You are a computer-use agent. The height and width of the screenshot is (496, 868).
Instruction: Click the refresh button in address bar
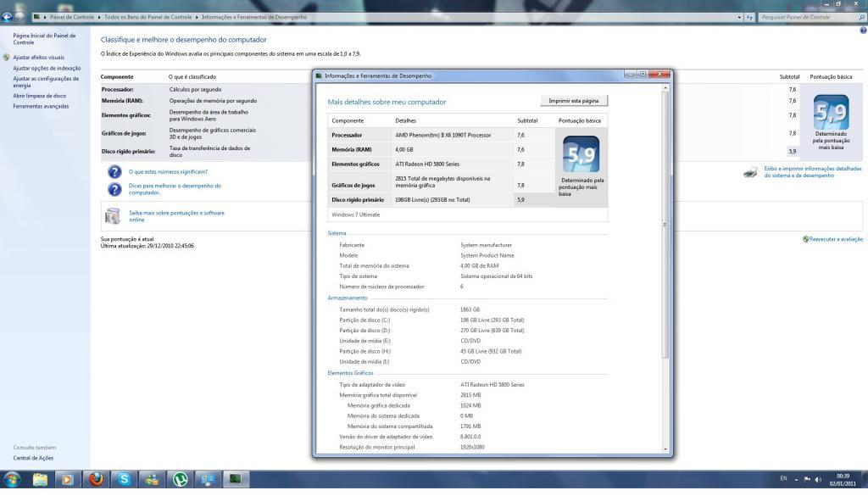point(749,17)
